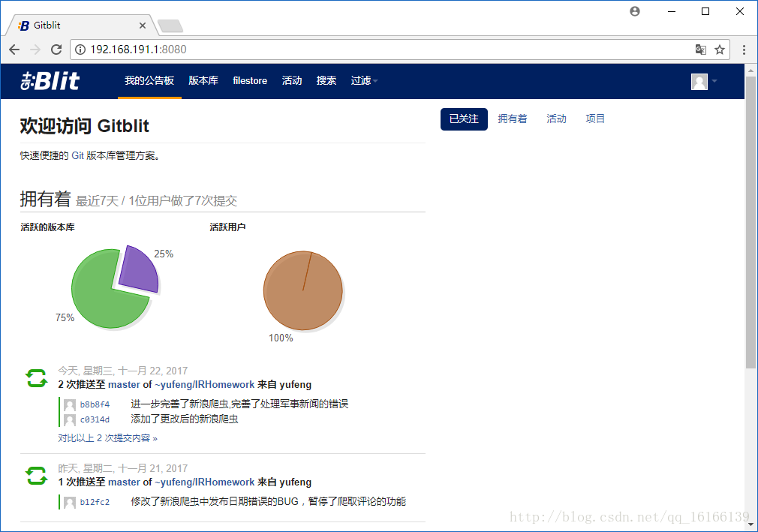Open master branch link in November 22 push

125,385
